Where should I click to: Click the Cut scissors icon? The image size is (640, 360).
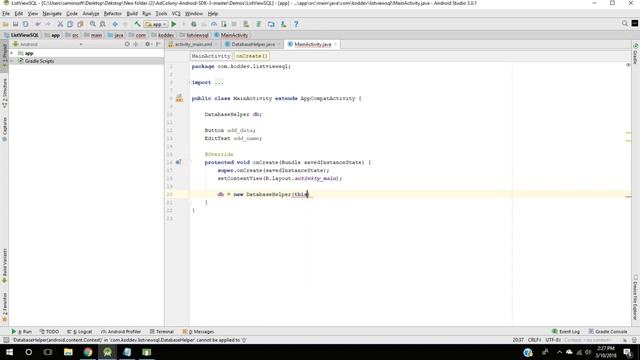pos(60,24)
